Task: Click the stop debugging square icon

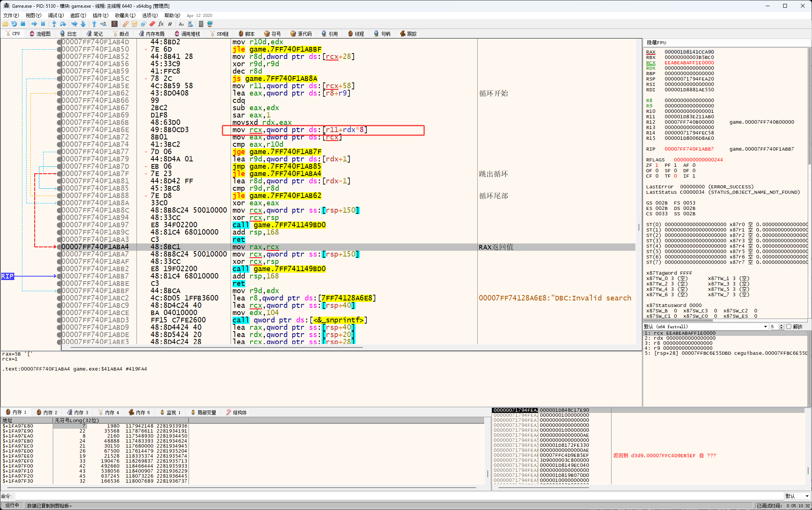Action: pyautogui.click(x=23, y=24)
